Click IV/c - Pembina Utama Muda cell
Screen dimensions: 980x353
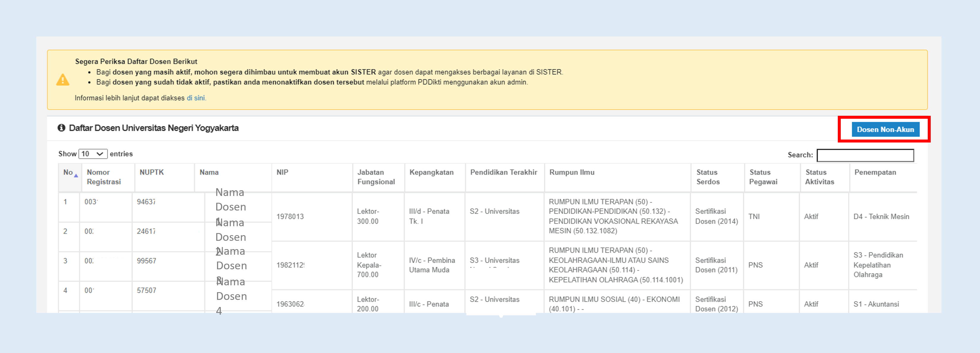[434, 265]
